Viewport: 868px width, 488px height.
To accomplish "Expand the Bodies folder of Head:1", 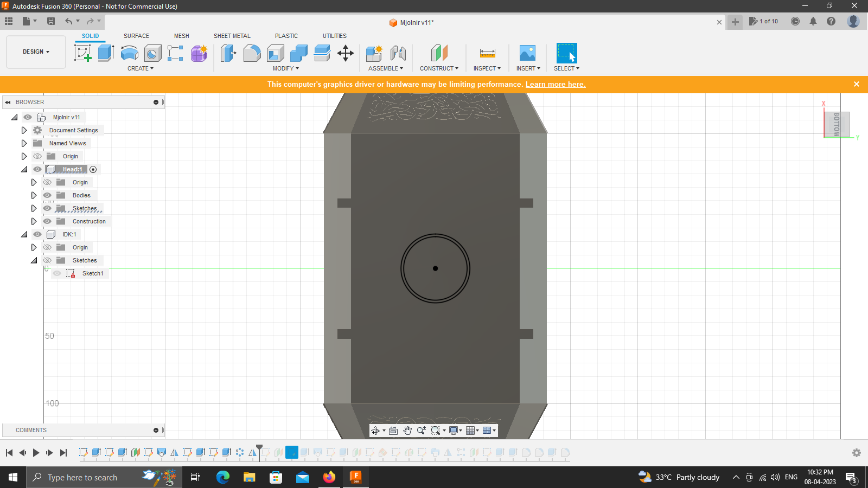I will 34,195.
